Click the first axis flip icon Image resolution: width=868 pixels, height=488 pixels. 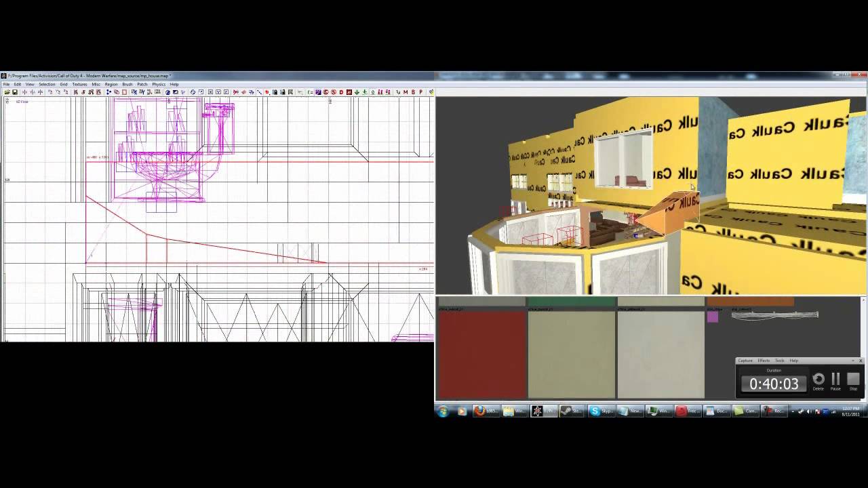click(25, 92)
